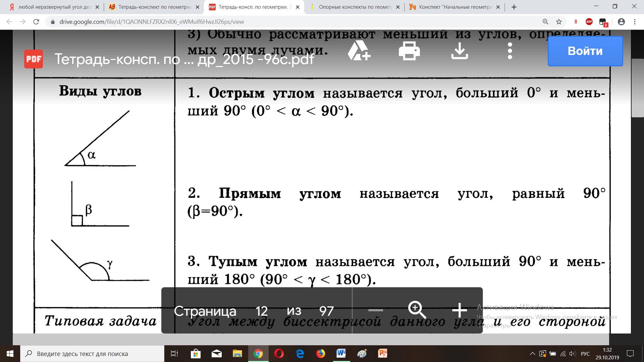Reload the current page
644x362 pixels.
tap(36, 22)
